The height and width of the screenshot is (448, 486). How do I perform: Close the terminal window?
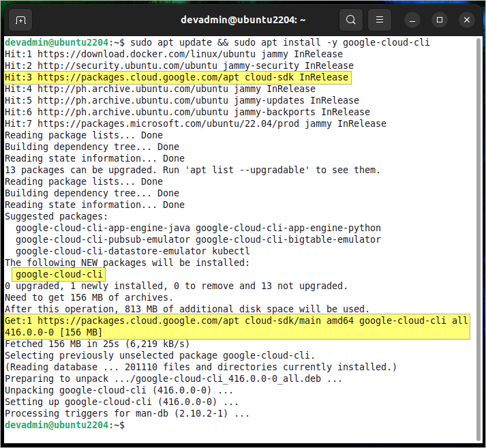(467, 20)
